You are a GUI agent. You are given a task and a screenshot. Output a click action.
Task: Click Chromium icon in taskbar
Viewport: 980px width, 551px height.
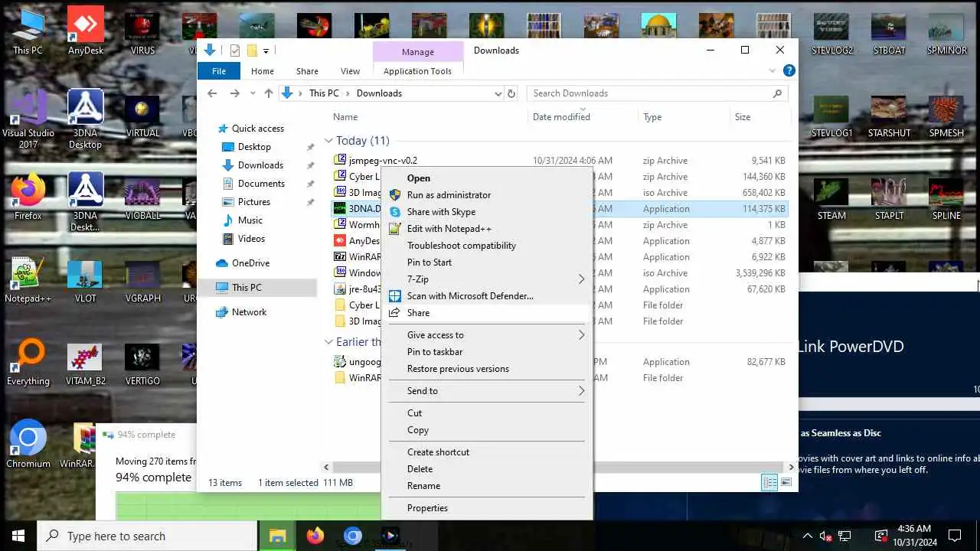click(352, 536)
